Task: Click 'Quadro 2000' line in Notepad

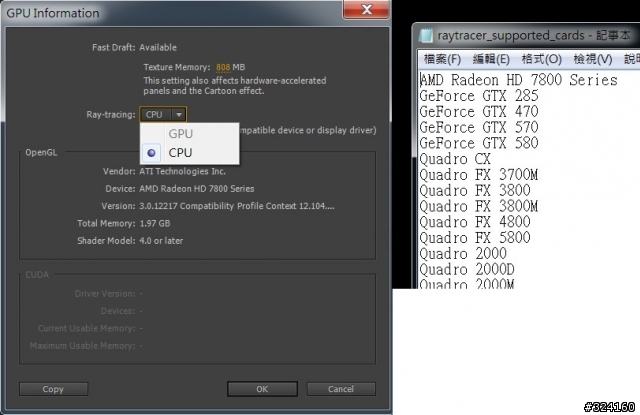Action: click(463, 253)
